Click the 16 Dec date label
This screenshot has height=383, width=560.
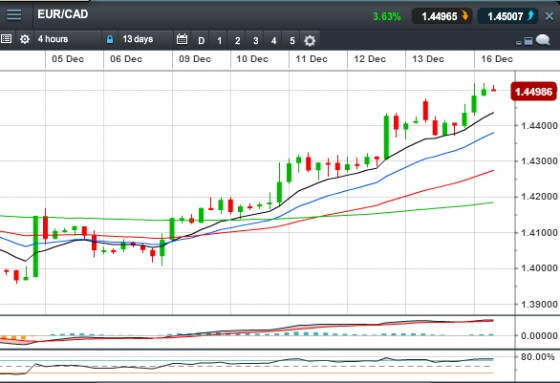click(497, 59)
